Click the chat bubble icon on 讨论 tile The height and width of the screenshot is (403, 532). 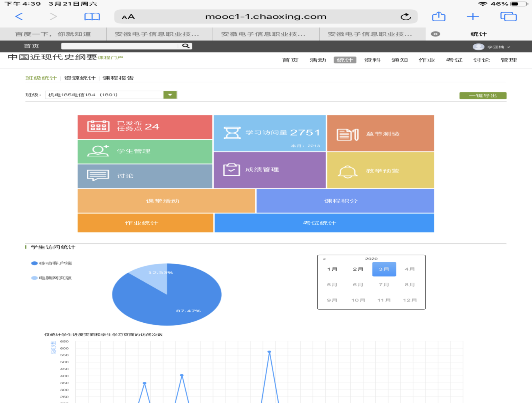pyautogui.click(x=98, y=175)
